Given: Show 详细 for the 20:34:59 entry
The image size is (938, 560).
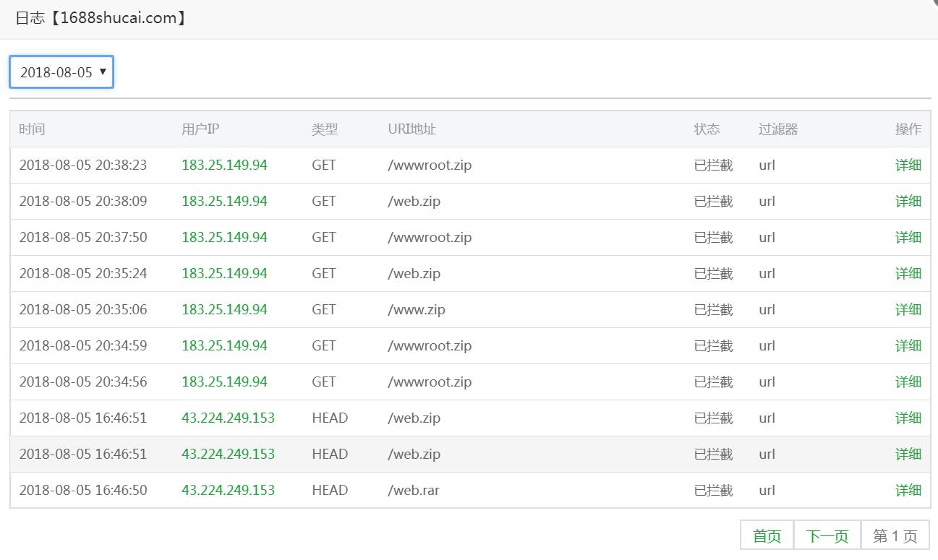Looking at the screenshot, I should tap(908, 345).
